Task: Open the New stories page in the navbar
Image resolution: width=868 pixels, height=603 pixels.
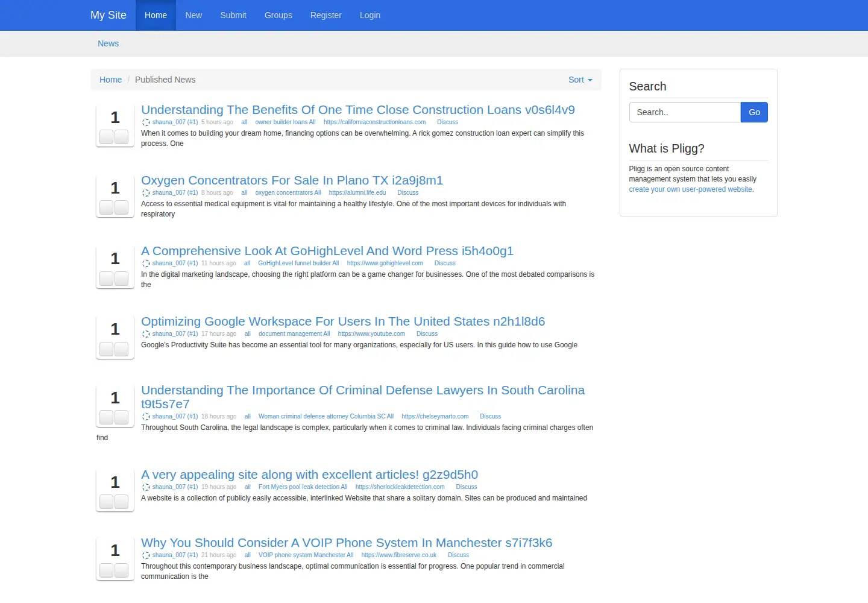Action: (193, 15)
